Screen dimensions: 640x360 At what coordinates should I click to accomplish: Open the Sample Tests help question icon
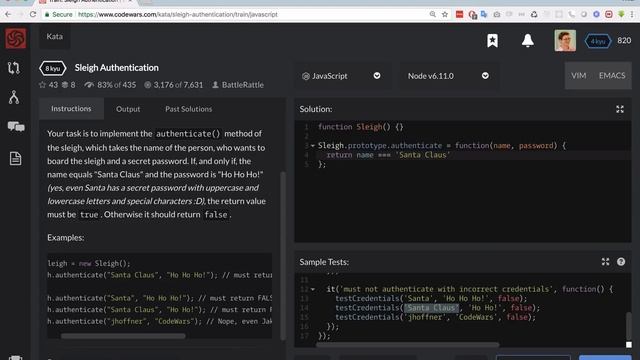tap(621, 262)
